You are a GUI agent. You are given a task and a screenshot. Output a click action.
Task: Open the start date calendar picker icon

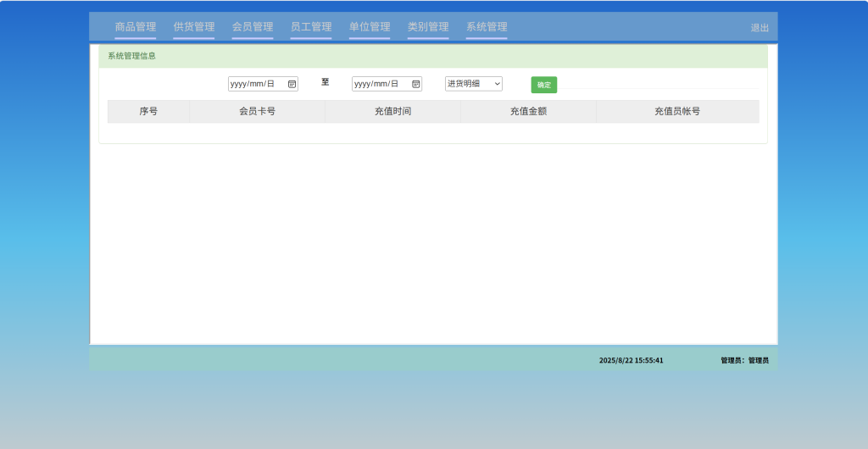(x=292, y=84)
